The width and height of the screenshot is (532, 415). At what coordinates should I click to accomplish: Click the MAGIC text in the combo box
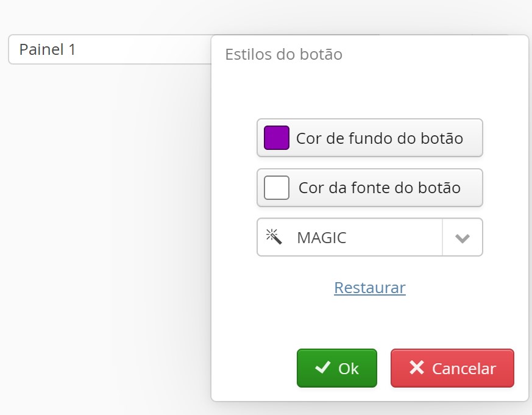pos(322,238)
